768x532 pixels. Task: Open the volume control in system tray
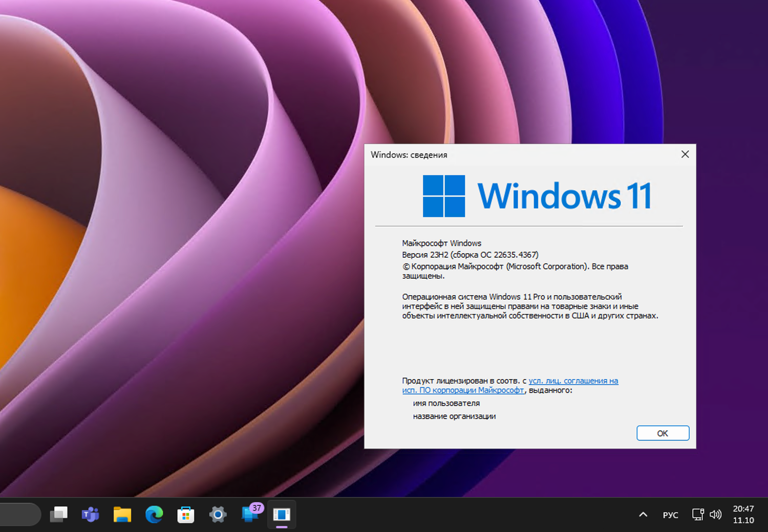coord(716,515)
